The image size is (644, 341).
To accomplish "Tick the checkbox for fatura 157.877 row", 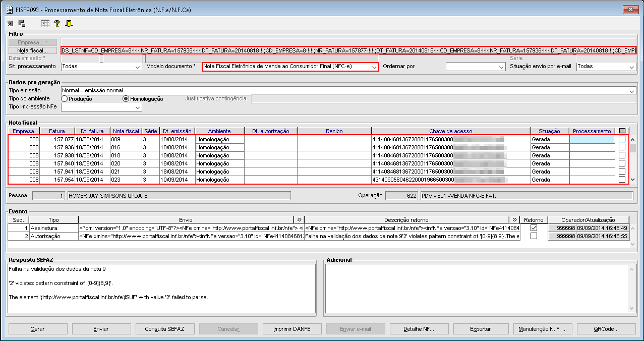I will (622, 139).
